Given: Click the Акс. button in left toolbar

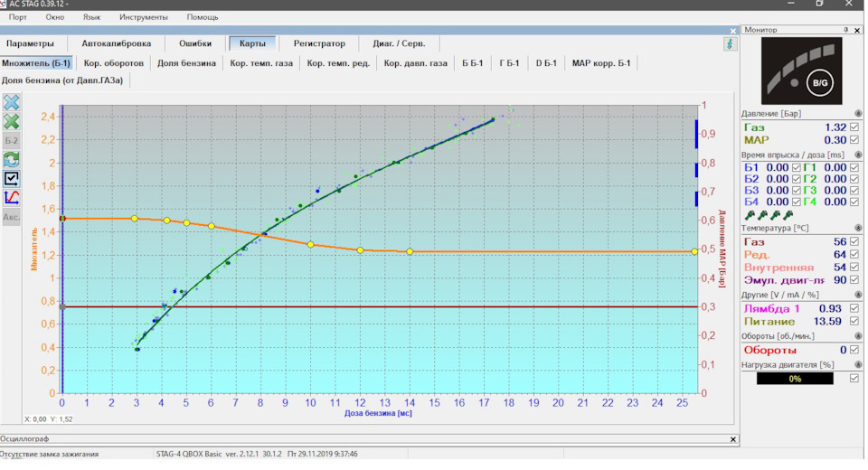Looking at the screenshot, I should click(12, 217).
